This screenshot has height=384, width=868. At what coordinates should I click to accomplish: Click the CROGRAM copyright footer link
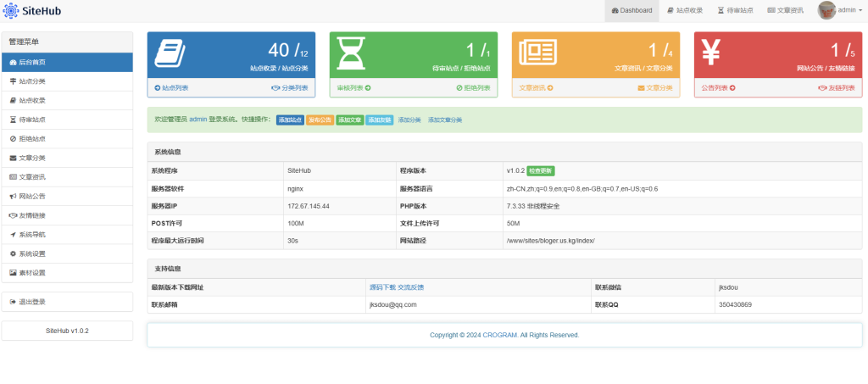pyautogui.click(x=501, y=336)
